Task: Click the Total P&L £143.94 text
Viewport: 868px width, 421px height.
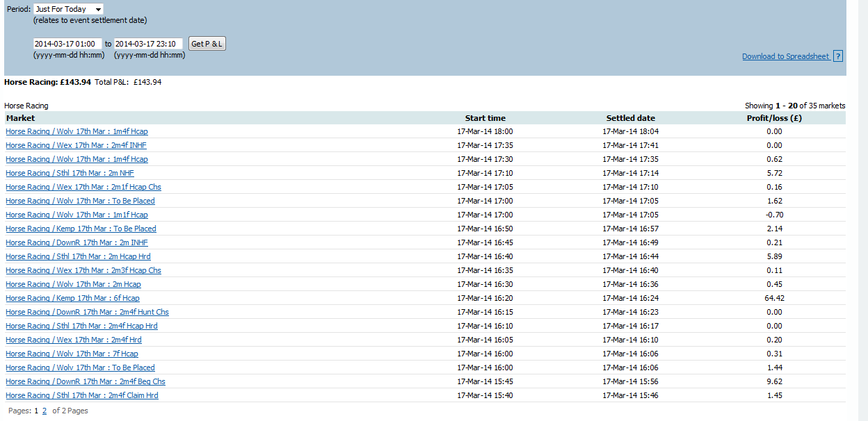Action: click(128, 82)
